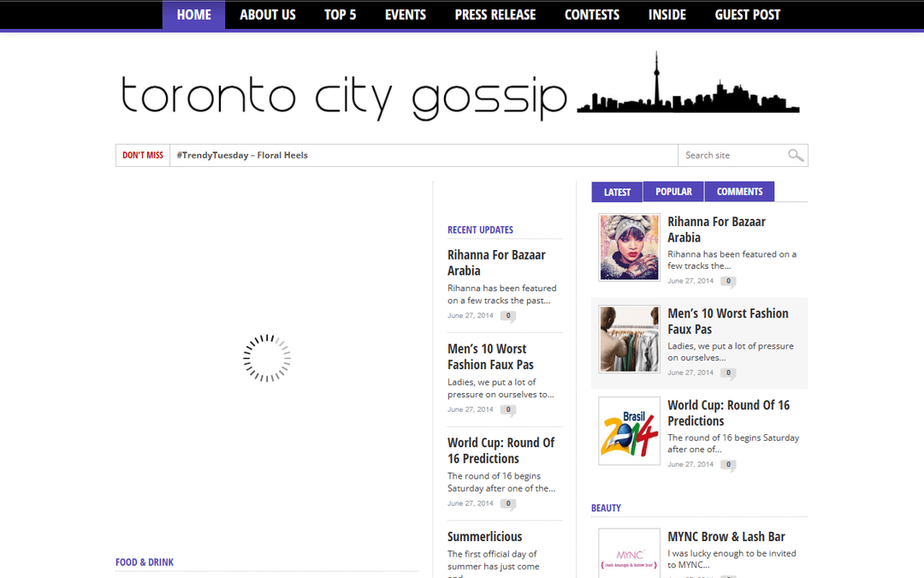Click the DON'T MISS label
The height and width of the screenshot is (578, 924).
tap(143, 155)
